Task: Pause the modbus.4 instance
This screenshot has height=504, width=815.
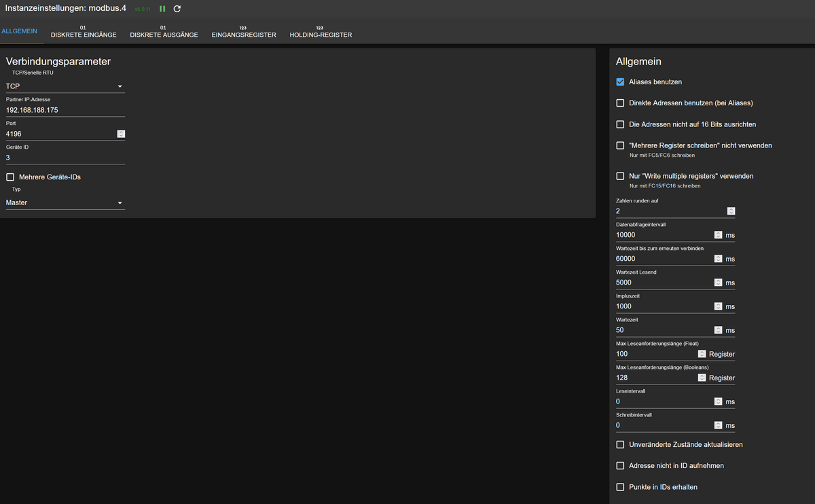Action: click(x=162, y=9)
